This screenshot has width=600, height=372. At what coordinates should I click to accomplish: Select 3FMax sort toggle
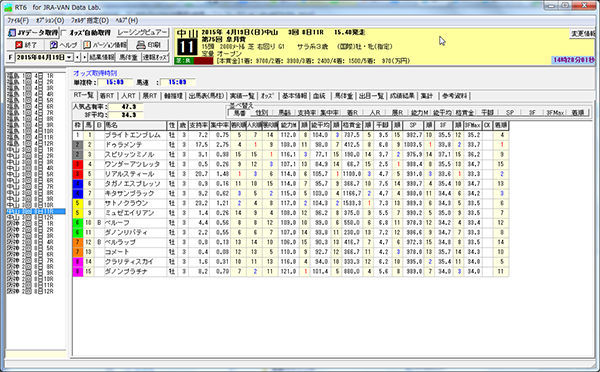click(555, 113)
